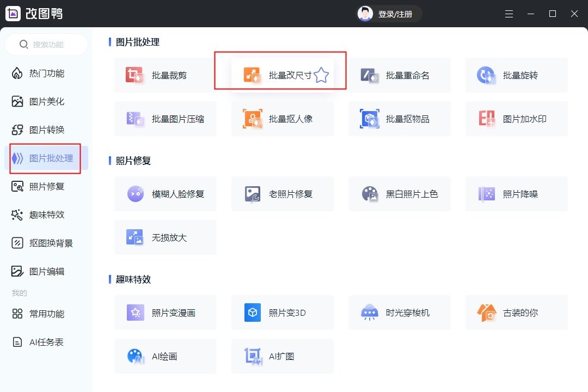
Task: Open the hamburger menu at top right
Action: 509,14
